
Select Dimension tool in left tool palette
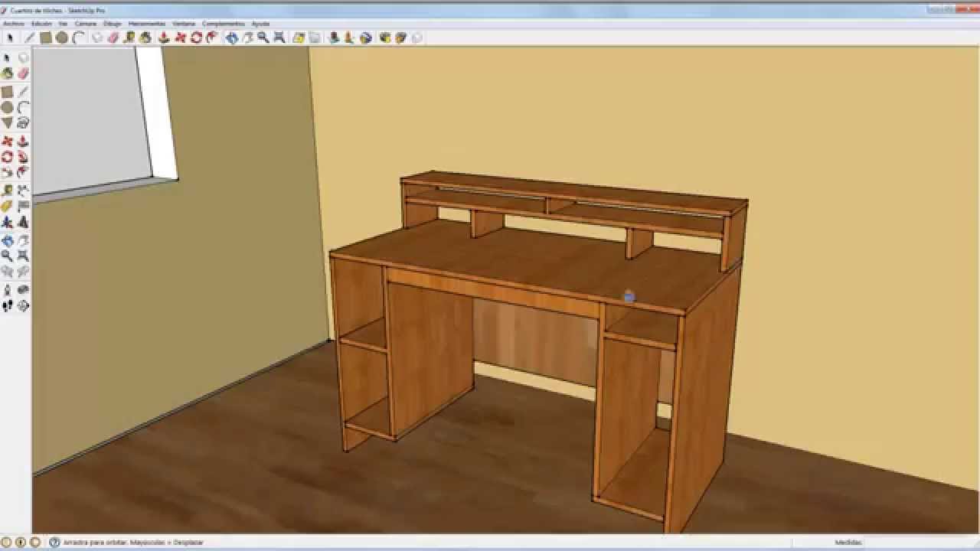(x=23, y=190)
